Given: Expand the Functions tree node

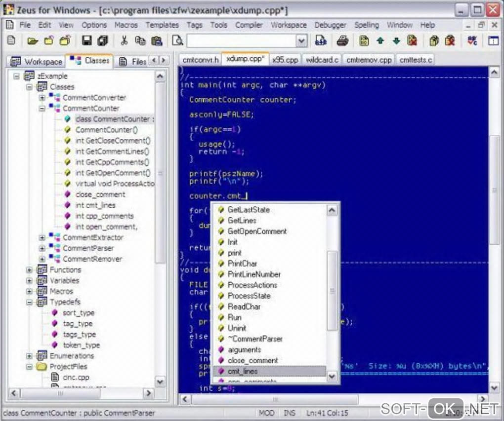Looking at the screenshot, I should point(29,270).
